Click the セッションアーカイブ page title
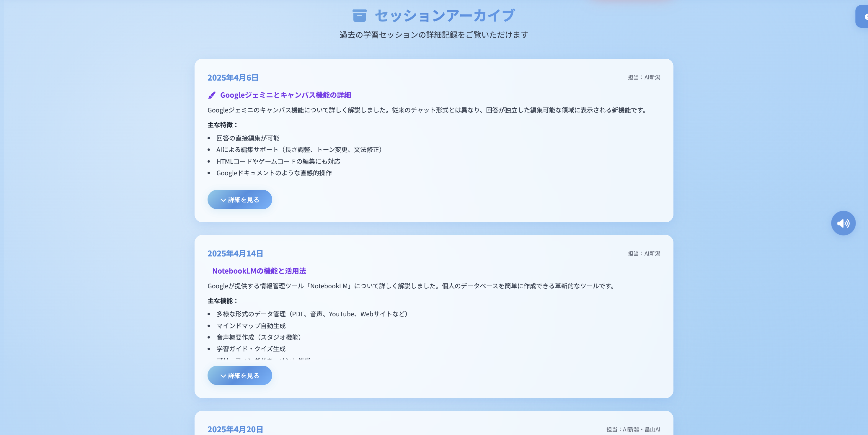 tap(445, 15)
